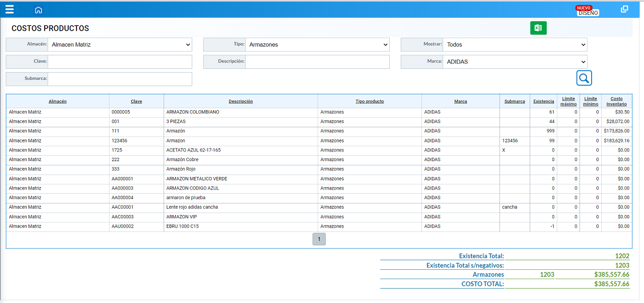
Task: Click clave AAU00002 cell
Action: [123, 227]
